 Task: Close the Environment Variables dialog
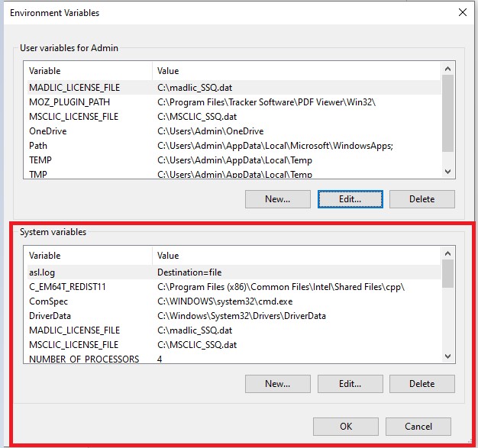461,12
